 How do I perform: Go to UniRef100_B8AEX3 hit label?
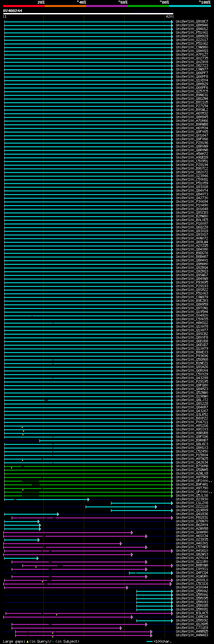point(192,352)
